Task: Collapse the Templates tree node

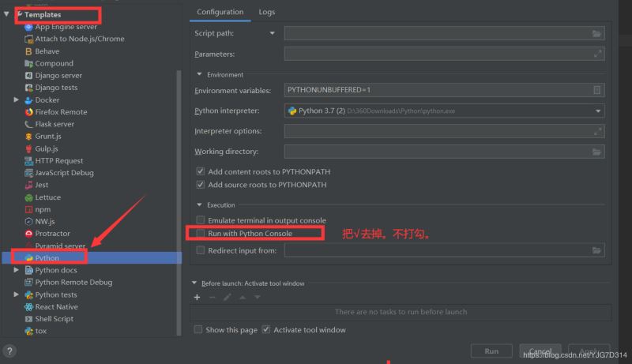Action: 6,14
